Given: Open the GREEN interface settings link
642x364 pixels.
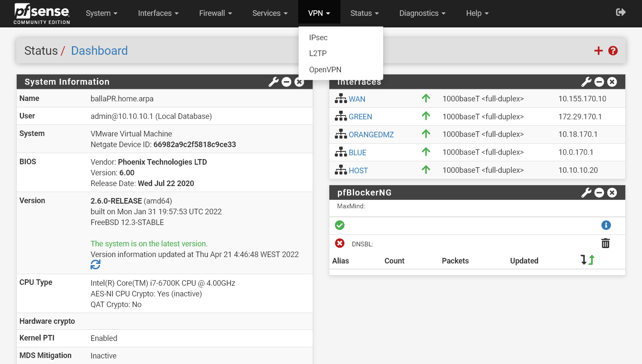Looking at the screenshot, I should click(x=361, y=116).
